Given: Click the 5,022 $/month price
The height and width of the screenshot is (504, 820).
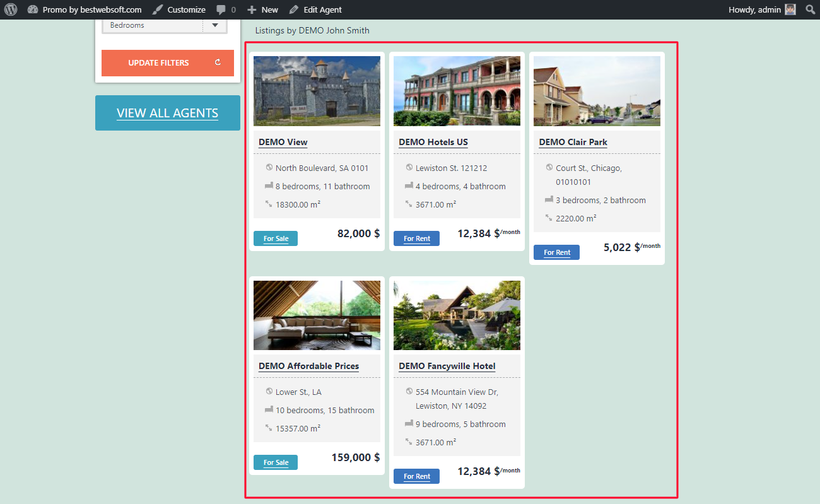Looking at the screenshot, I should pyautogui.click(x=632, y=247).
